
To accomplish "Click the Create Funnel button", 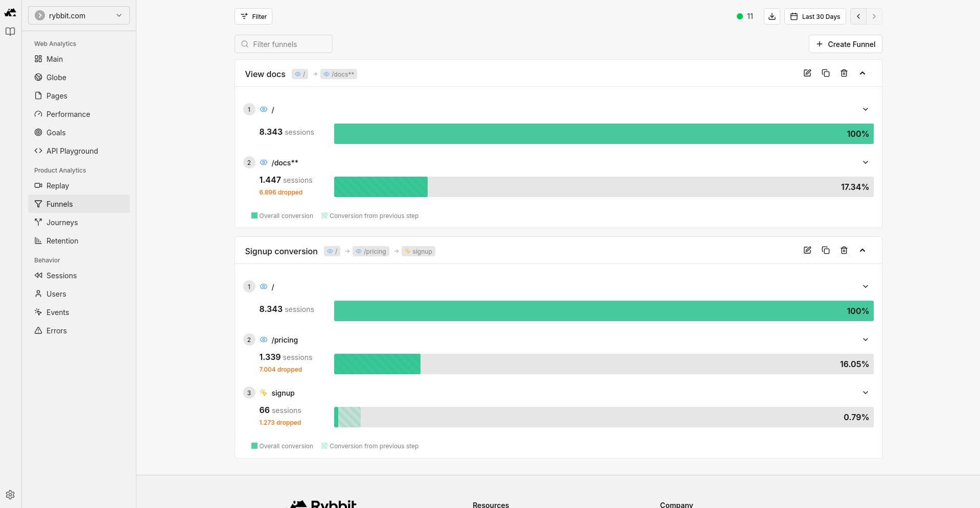I will coord(845,44).
